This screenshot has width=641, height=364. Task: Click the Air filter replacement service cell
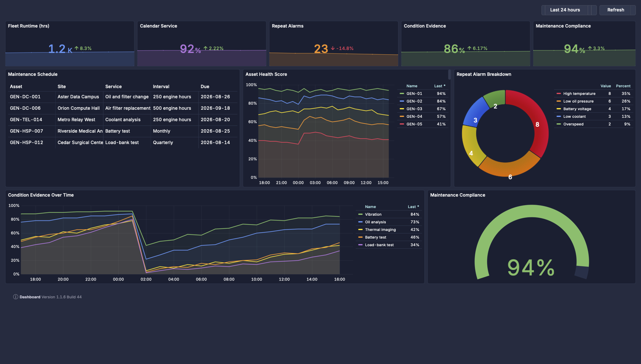coord(128,108)
